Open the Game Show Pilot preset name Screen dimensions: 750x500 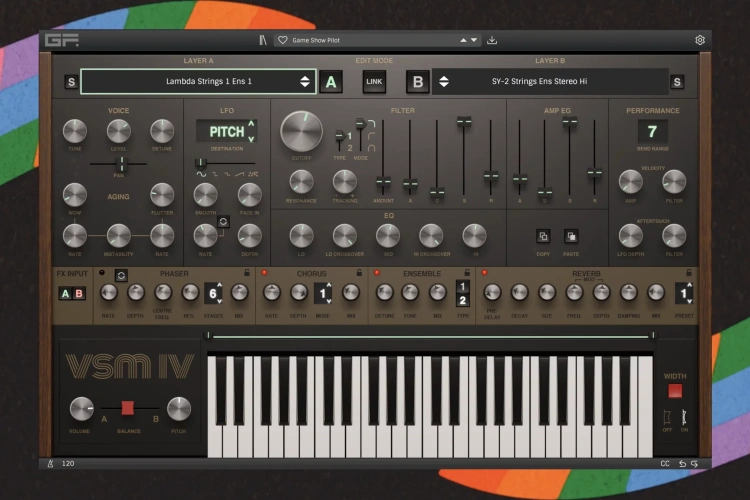pyautogui.click(x=316, y=40)
